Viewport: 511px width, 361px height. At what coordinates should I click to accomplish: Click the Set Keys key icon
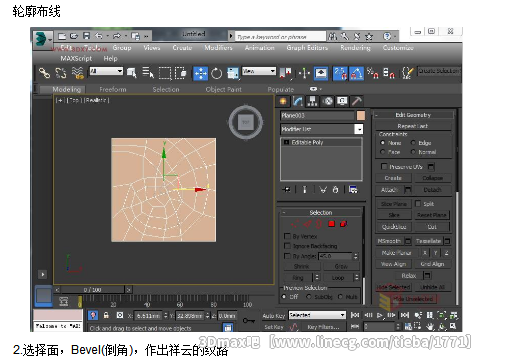point(249,320)
